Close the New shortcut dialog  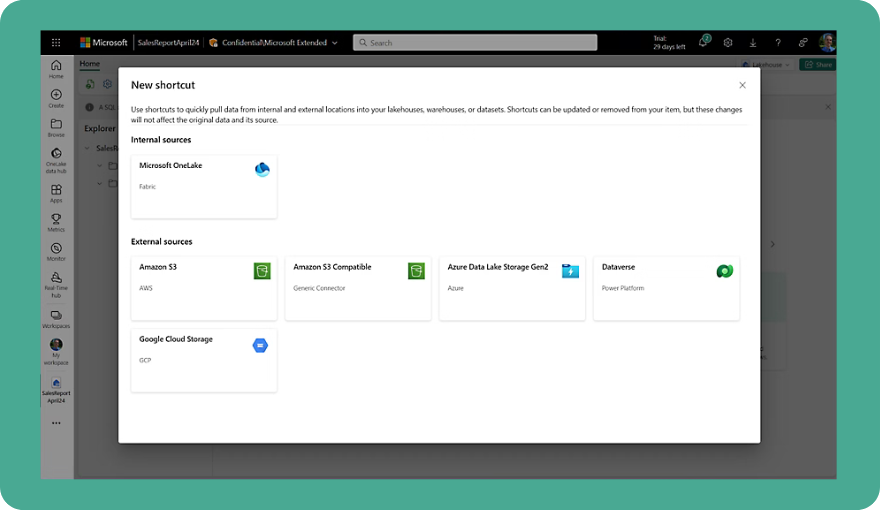pyautogui.click(x=742, y=85)
